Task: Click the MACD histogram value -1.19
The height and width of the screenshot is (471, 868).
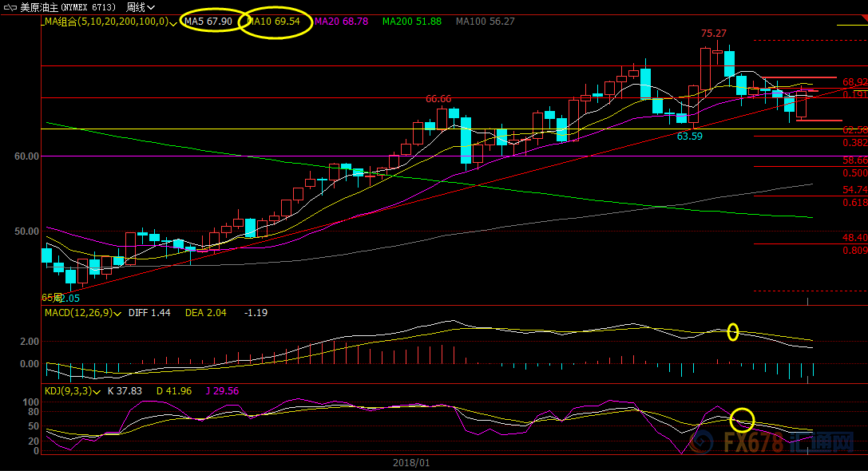Action: (256, 313)
